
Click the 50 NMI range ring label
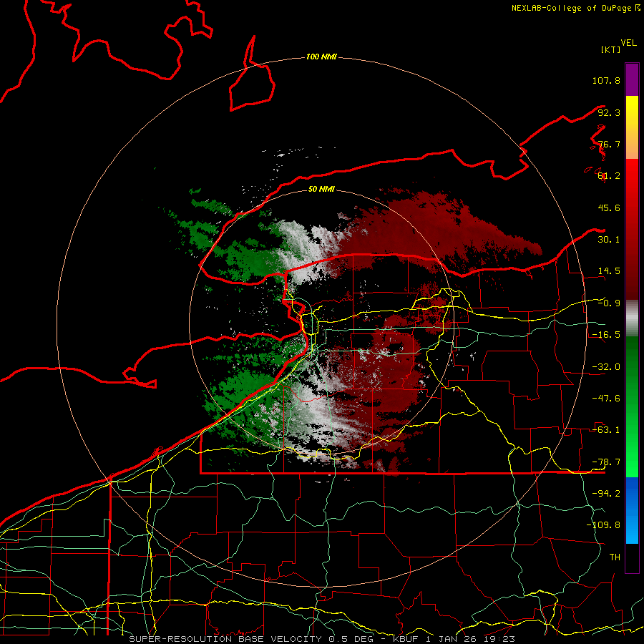(321, 189)
